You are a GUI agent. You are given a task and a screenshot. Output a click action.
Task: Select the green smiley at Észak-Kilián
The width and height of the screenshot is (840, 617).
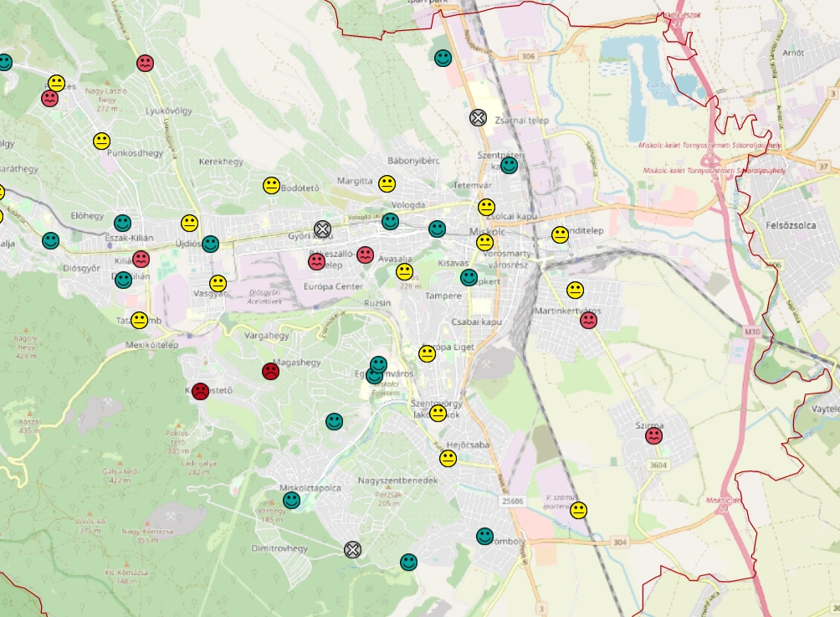123,223
